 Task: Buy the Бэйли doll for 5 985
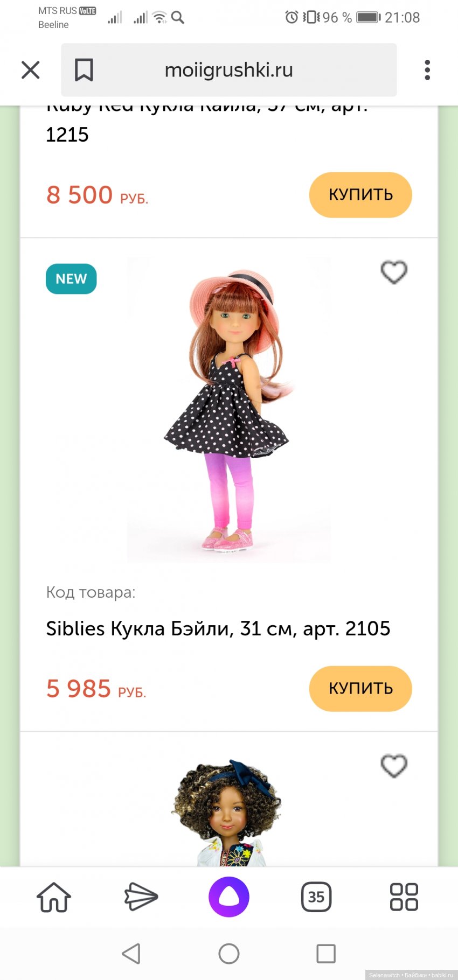click(360, 689)
